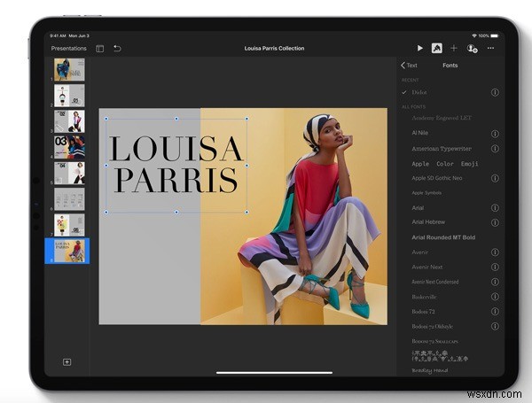The height and width of the screenshot is (403, 532).
Task: Pick the Apple Color Emoji font
Action: point(445,164)
